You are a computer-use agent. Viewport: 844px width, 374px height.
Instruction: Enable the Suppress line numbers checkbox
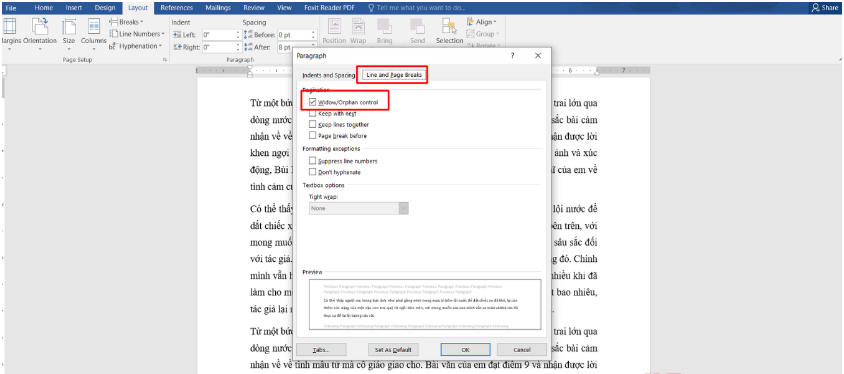tap(313, 161)
